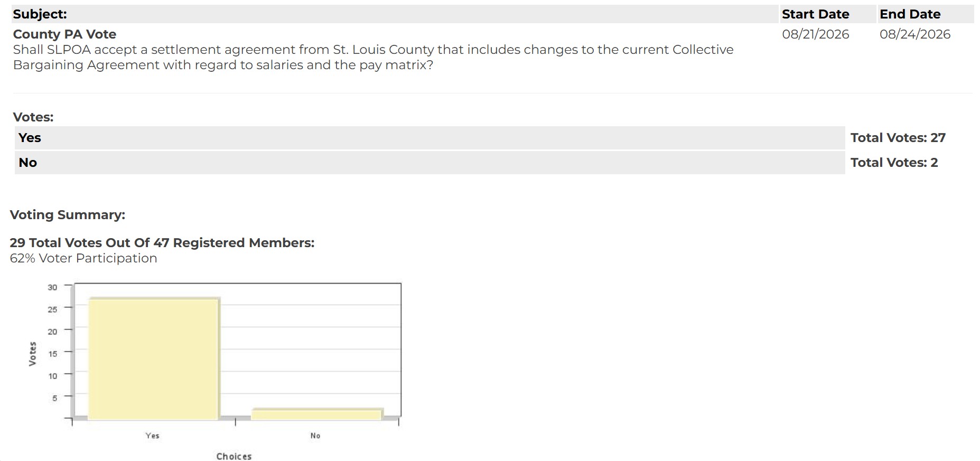Screen dimensions: 980x461
Task: Click the 62% Voter Participation text
Action: 83,258
